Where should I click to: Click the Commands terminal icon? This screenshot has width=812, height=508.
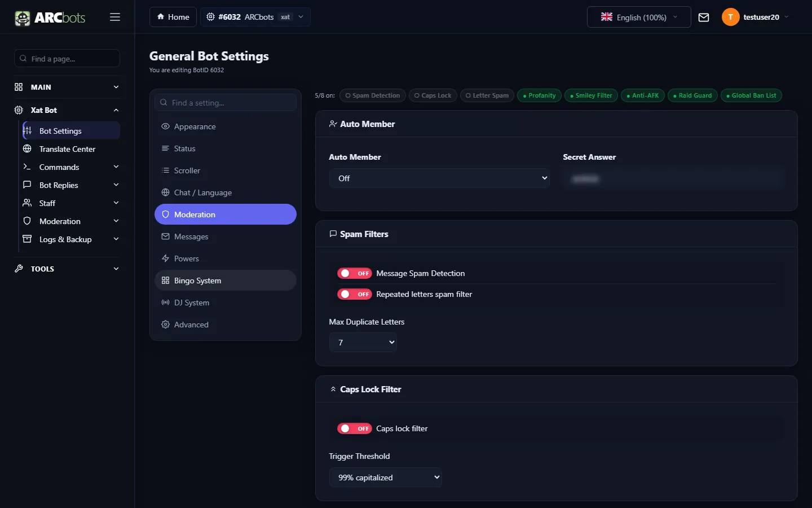pos(27,167)
